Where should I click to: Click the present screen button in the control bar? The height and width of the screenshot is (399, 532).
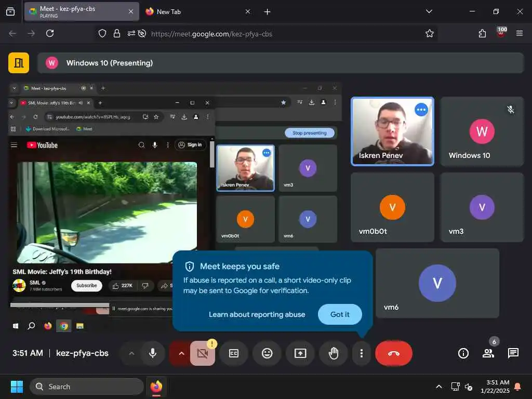[300, 353]
